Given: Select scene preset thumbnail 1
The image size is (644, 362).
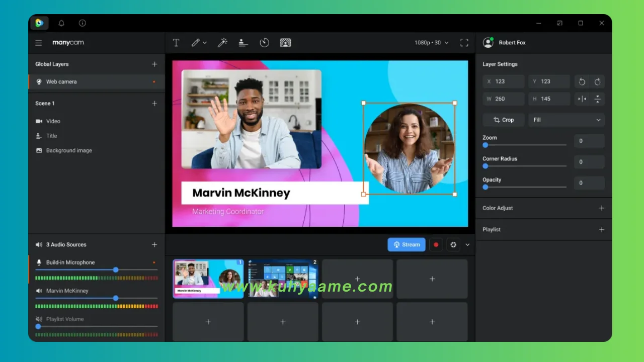Looking at the screenshot, I should pos(208,279).
